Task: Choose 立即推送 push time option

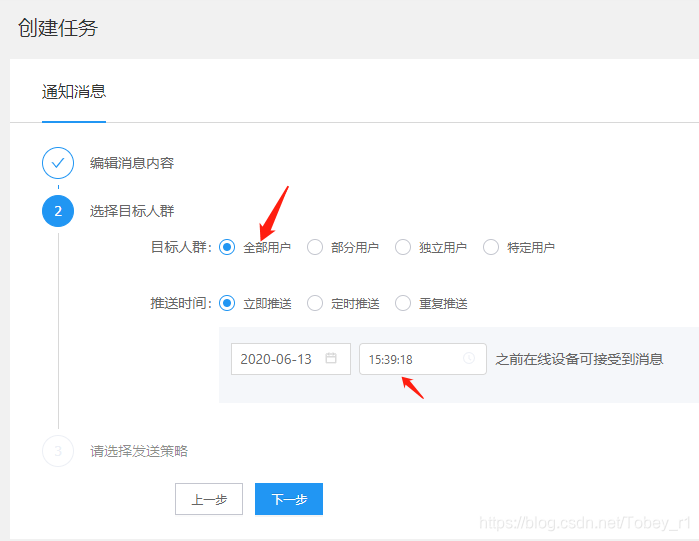Action: (227, 303)
